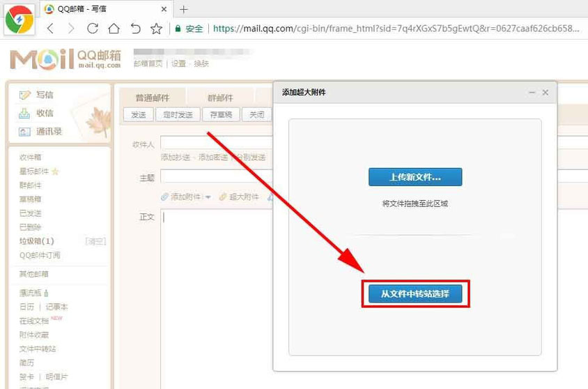588x389 pixels.
Task: Switch to the 普通邮件 tab
Action: 153,98
